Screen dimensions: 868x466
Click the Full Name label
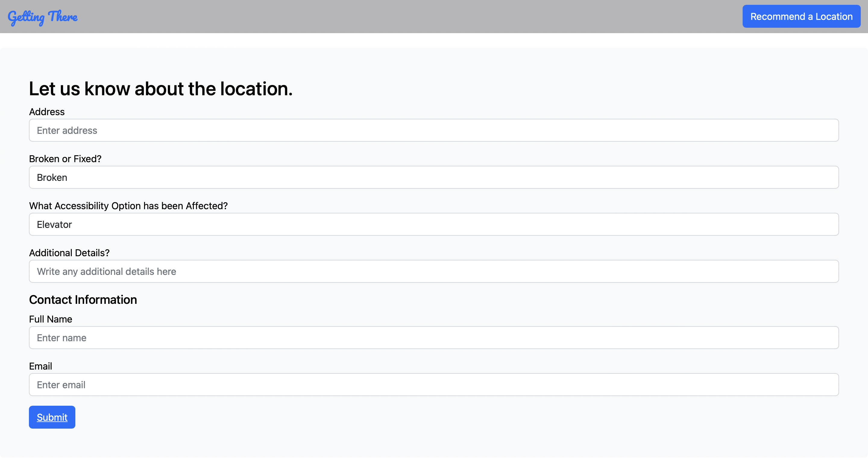pos(51,319)
